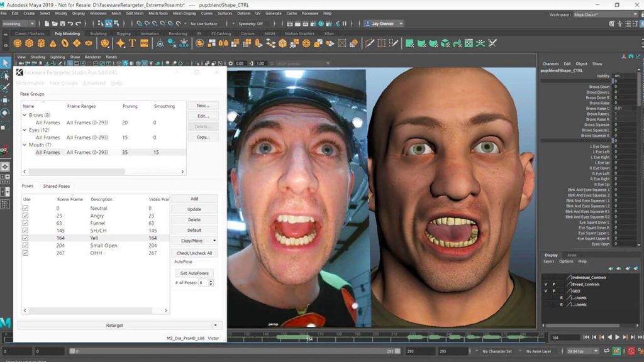The image size is (644, 362).
Task: Click the Maya time slider track
Action: (x=386, y=337)
